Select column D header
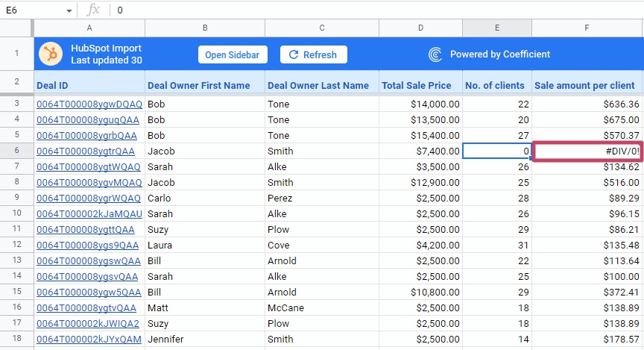The height and width of the screenshot is (350, 644). click(420, 28)
